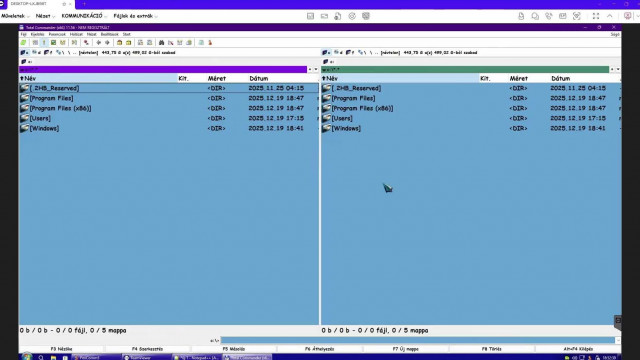The height and width of the screenshot is (360, 640).
Task: Click the Windows Start button on remote taskbar
Action: coord(27,357)
